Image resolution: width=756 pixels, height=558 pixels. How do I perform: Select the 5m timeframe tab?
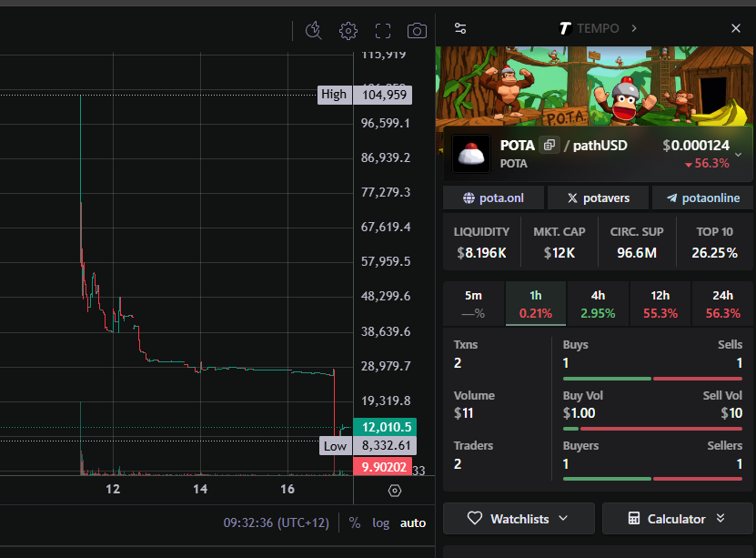pyautogui.click(x=473, y=304)
